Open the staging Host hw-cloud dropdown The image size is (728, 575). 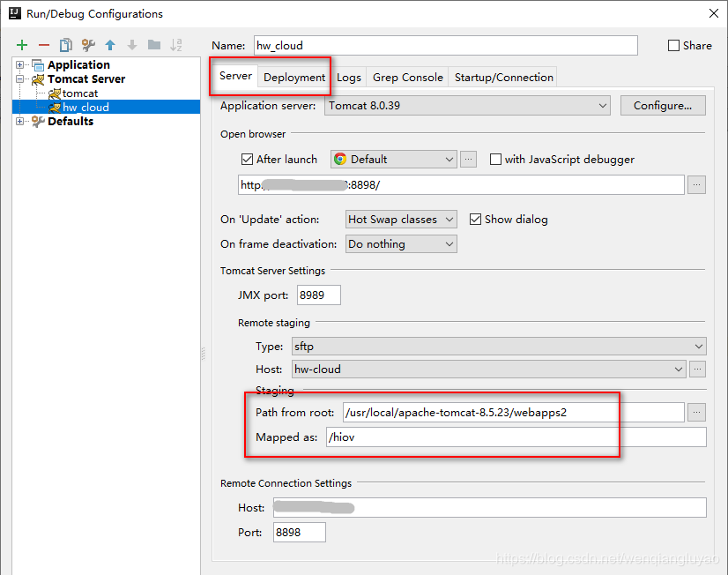click(x=489, y=370)
